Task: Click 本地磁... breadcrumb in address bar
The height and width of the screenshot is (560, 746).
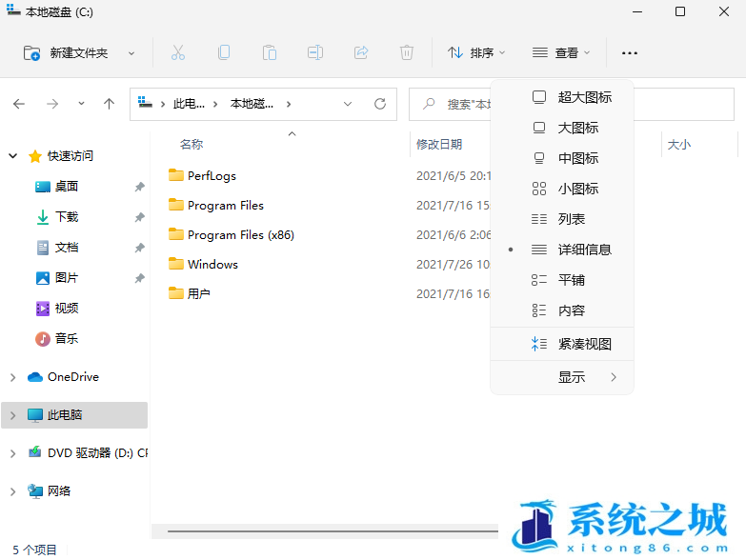Action: pos(252,104)
